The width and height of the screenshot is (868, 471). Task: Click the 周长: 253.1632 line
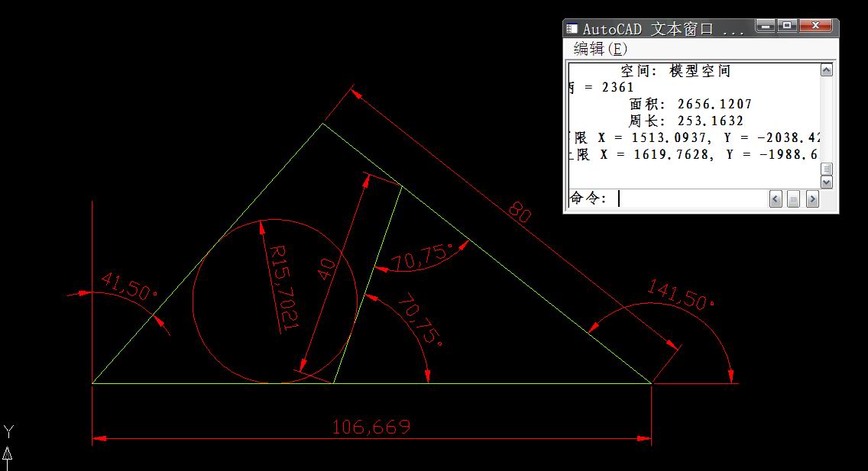coord(686,121)
